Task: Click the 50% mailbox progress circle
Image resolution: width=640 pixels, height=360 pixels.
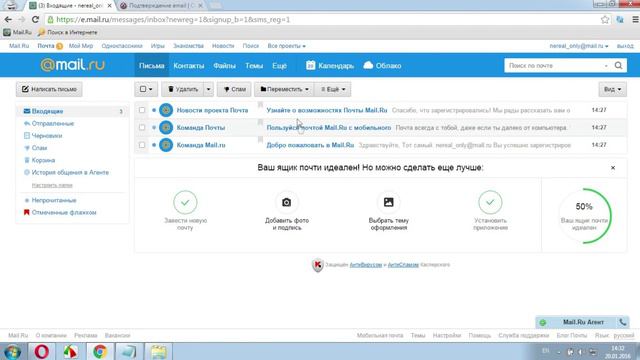Action: [x=584, y=216]
